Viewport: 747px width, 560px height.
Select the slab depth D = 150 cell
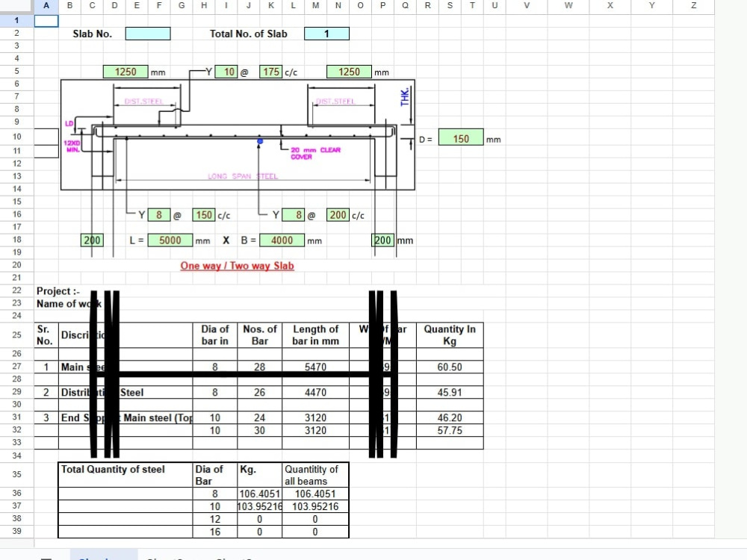tap(461, 139)
